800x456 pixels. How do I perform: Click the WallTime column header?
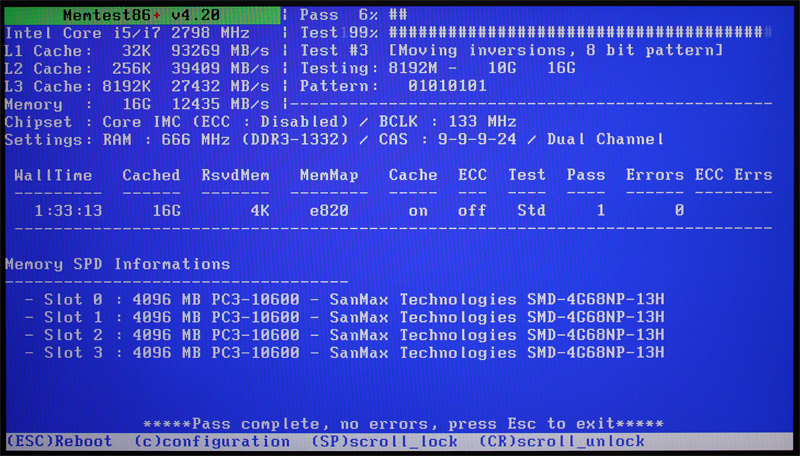tap(54, 175)
